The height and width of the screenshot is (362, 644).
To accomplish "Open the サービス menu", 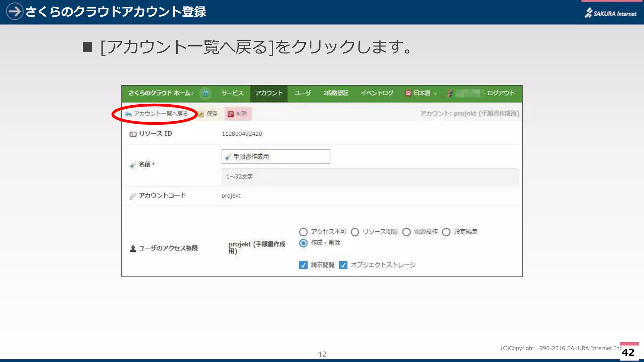I will click(232, 93).
